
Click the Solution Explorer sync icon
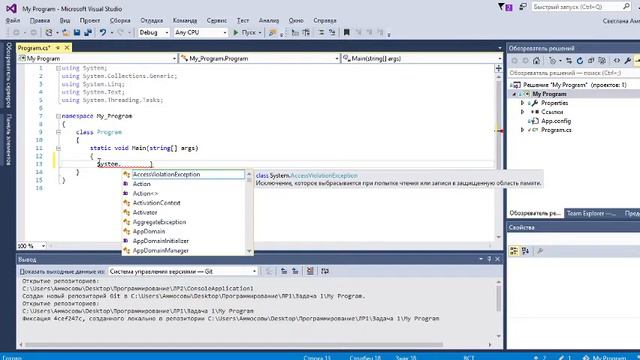[569, 61]
